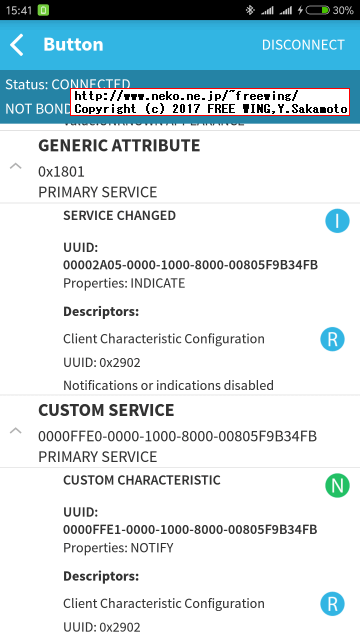
Task: Disconnect from the Button device
Action: 303,45
